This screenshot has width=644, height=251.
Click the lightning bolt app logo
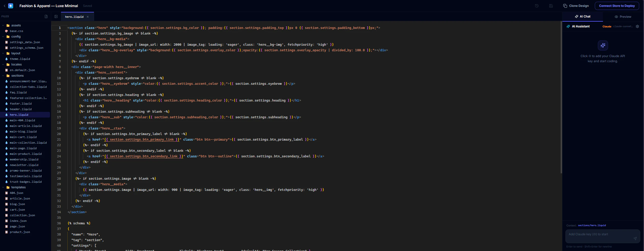point(11,6)
